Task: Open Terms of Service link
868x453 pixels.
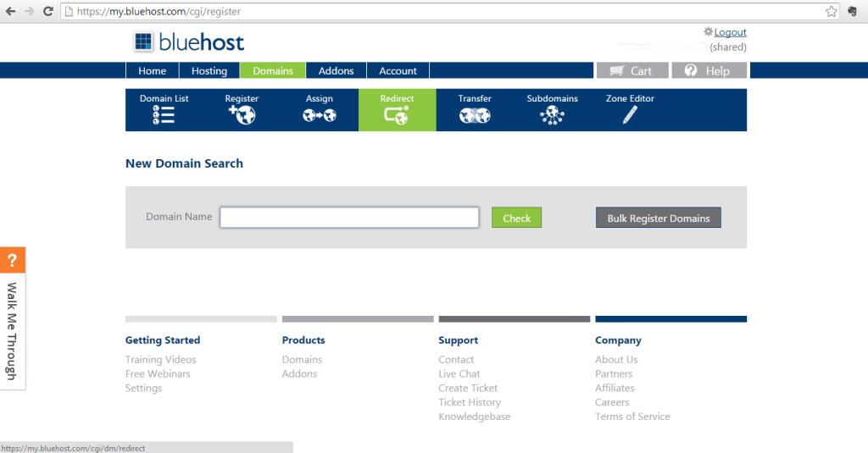Action: 632,417
